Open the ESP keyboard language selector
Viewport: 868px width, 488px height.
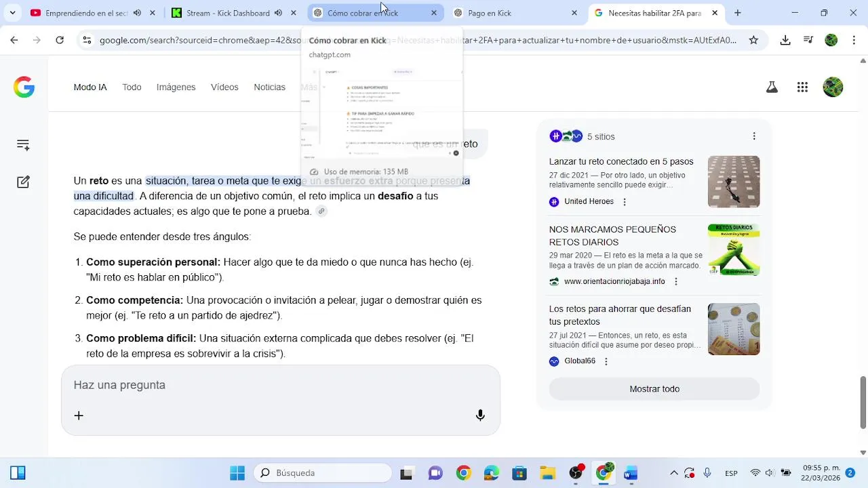(x=731, y=473)
